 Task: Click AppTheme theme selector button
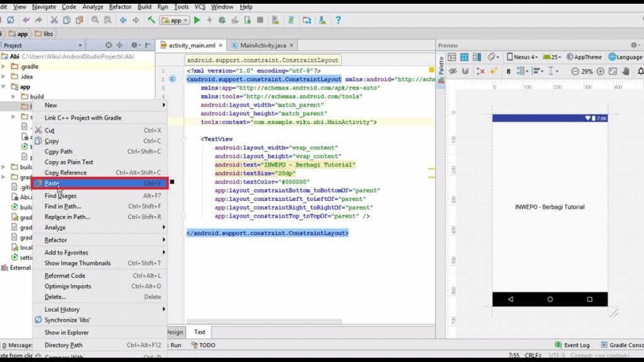click(584, 57)
